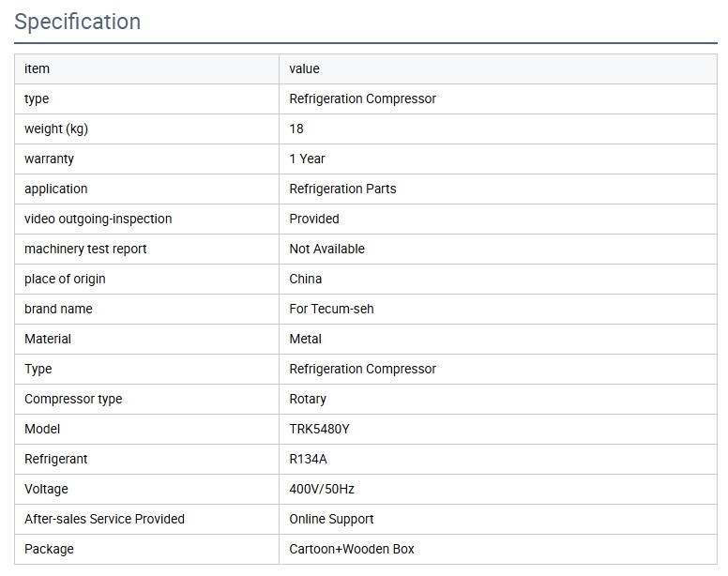Click the 'application' row label

click(56, 189)
